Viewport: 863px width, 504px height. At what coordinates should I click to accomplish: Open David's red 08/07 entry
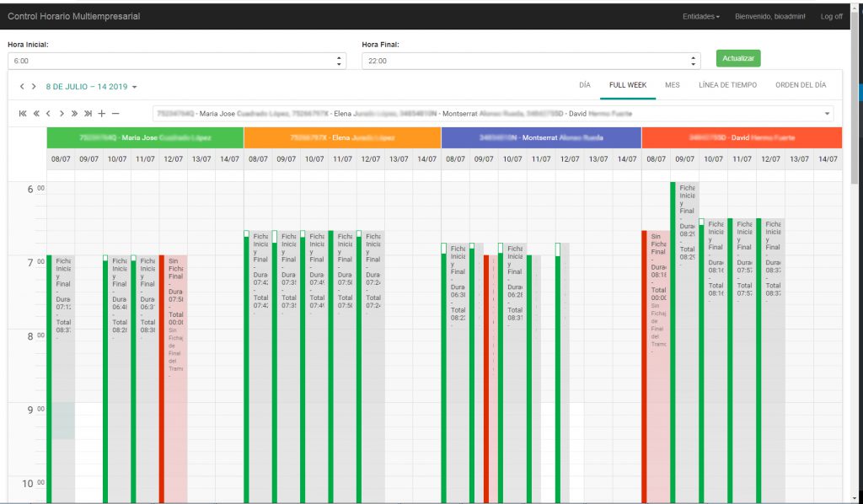coord(656,367)
